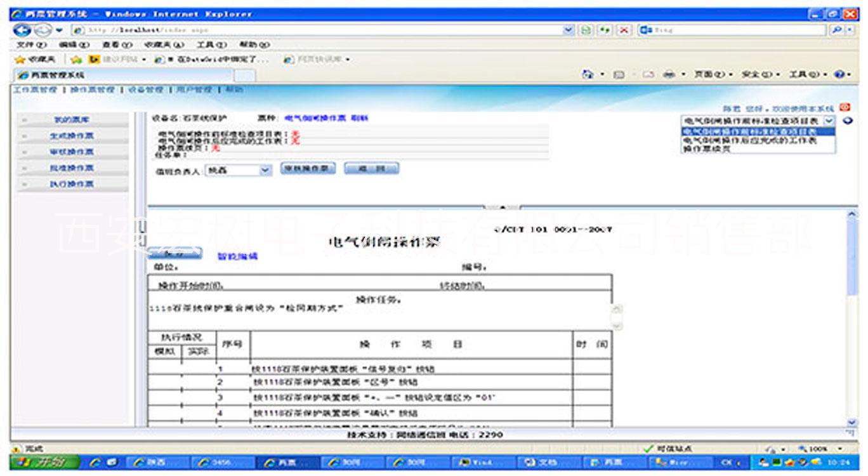
Task: Open the DataGrid bookmark in favorites bar
Action: pyautogui.click(x=213, y=59)
